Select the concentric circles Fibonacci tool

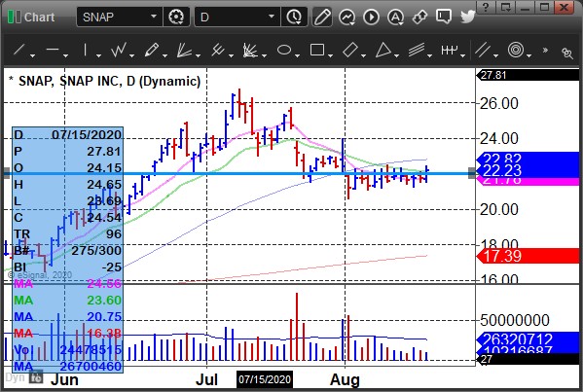(x=516, y=50)
